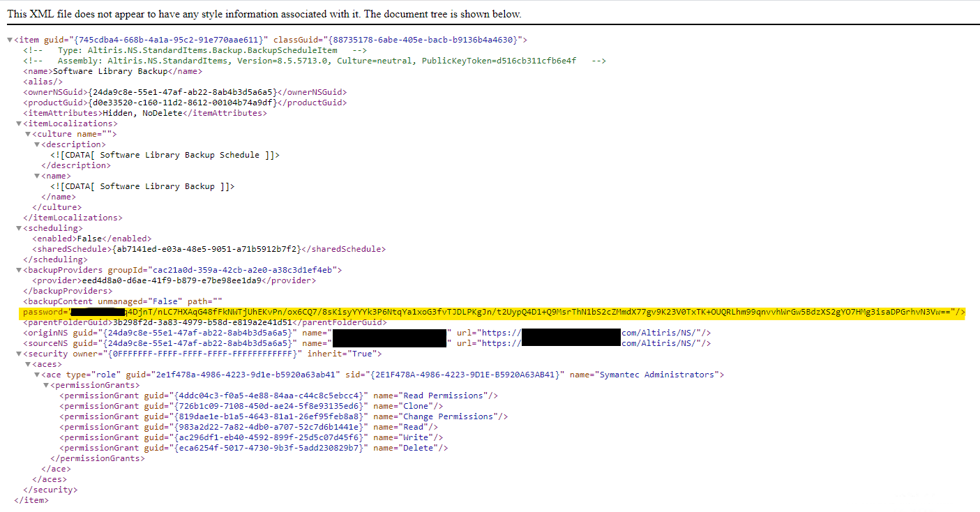Collapse the backupProviders node

pyautogui.click(x=19, y=270)
